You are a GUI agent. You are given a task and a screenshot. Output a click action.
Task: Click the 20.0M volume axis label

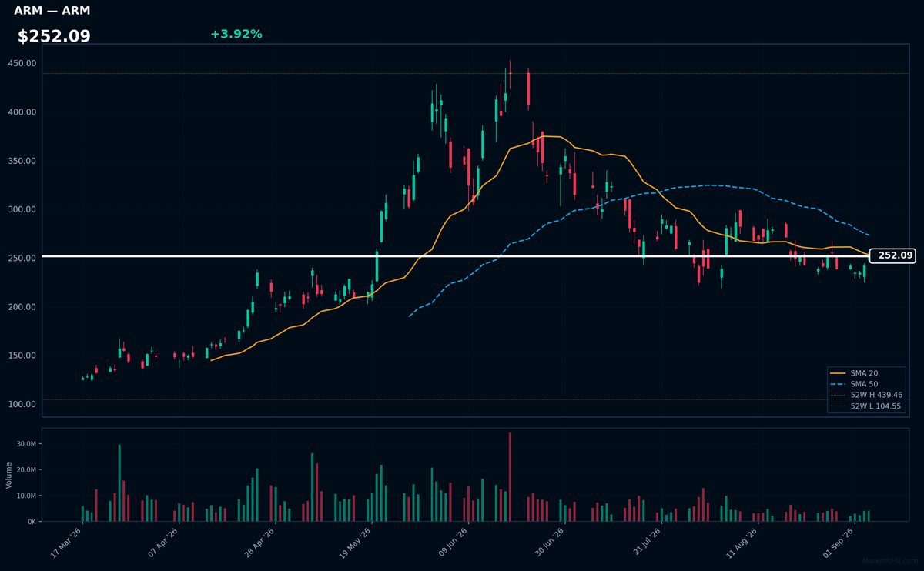(26, 469)
